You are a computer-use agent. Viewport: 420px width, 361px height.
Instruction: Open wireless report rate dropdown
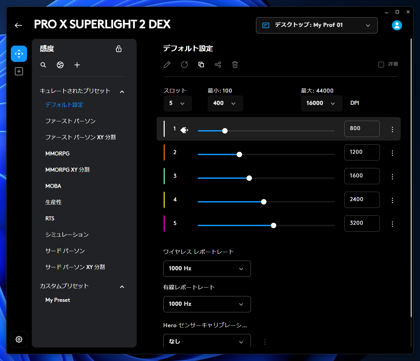tap(207, 268)
